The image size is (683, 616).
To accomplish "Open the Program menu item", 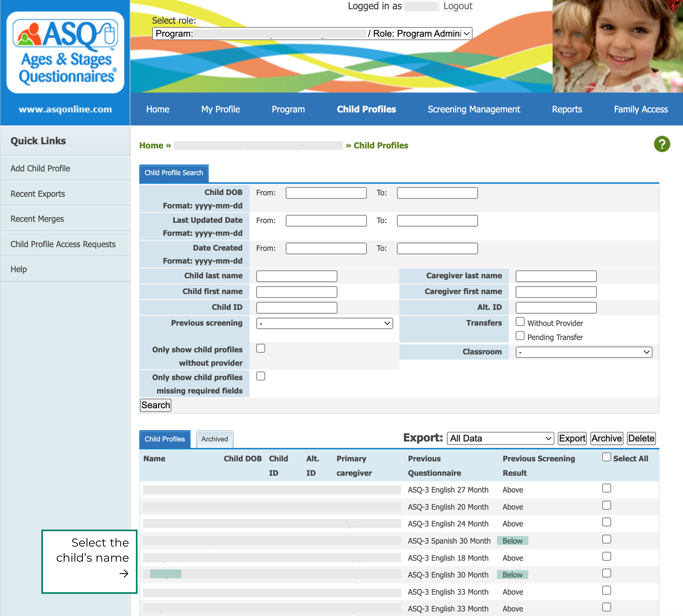I will (288, 109).
